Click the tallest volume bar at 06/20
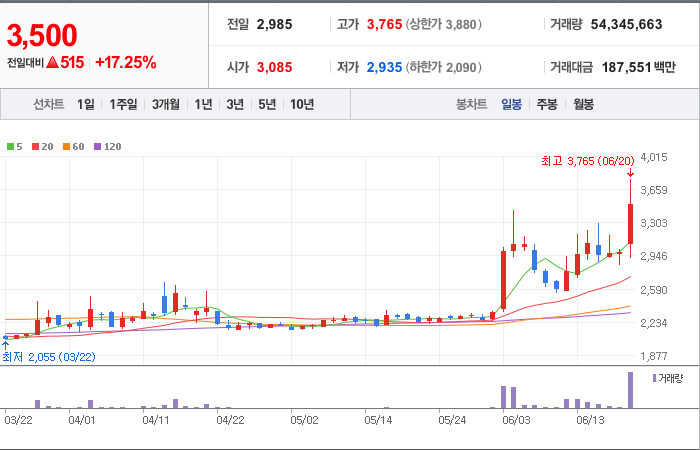Image resolution: width=700 pixels, height=450 pixels. pos(630,390)
